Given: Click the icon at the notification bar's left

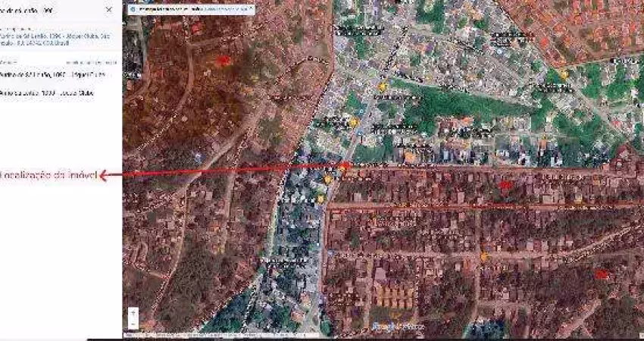Looking at the screenshot, I should click(x=132, y=9).
